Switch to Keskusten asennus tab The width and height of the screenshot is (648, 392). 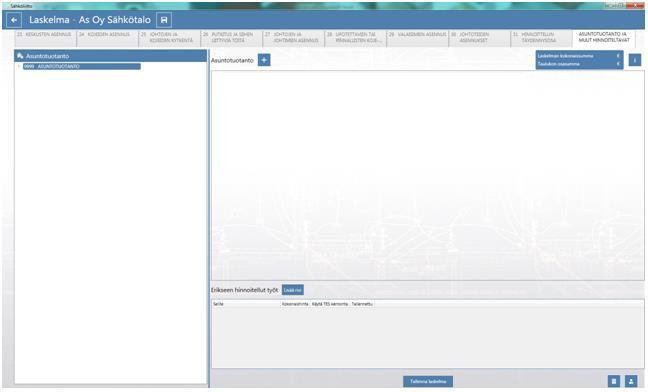coord(45,38)
